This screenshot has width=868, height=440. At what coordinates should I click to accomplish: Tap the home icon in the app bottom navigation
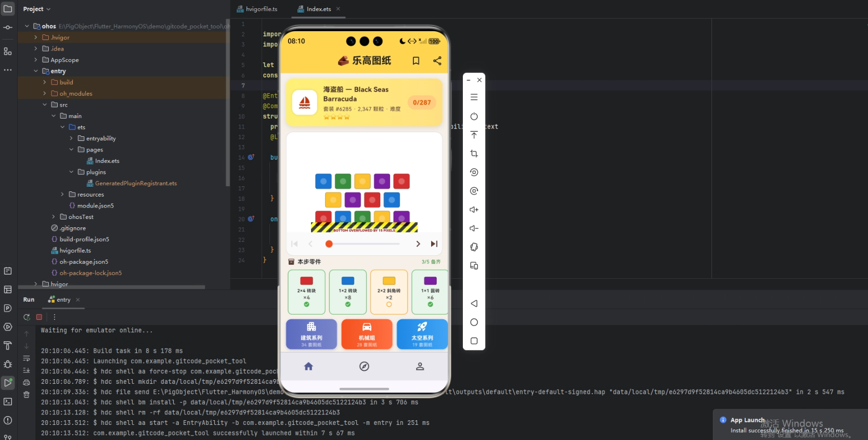(x=308, y=366)
